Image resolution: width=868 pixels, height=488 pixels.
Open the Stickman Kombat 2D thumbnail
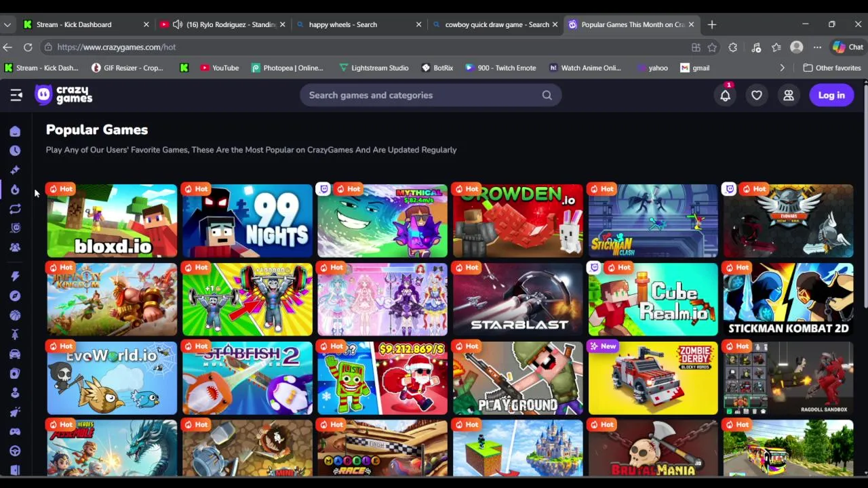point(788,300)
